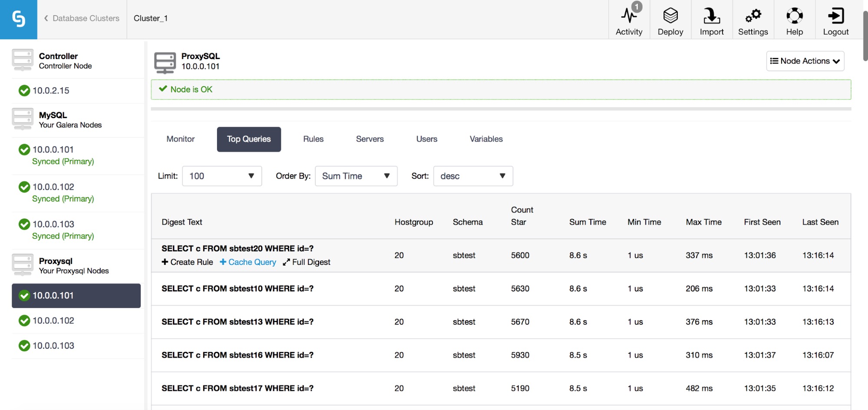Open the Deploy stack icon
Viewport: 868px width, 410px height.
670,16
